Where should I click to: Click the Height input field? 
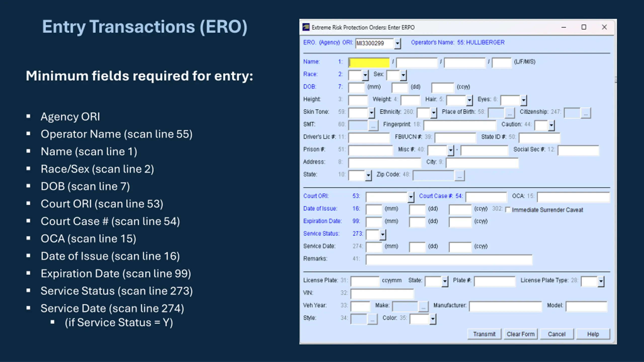tap(358, 100)
